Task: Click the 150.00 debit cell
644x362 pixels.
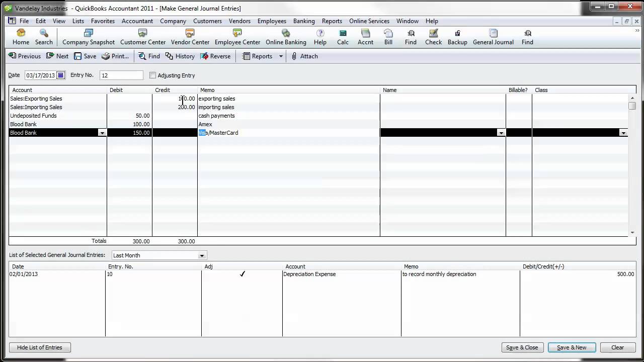Action: point(129,133)
